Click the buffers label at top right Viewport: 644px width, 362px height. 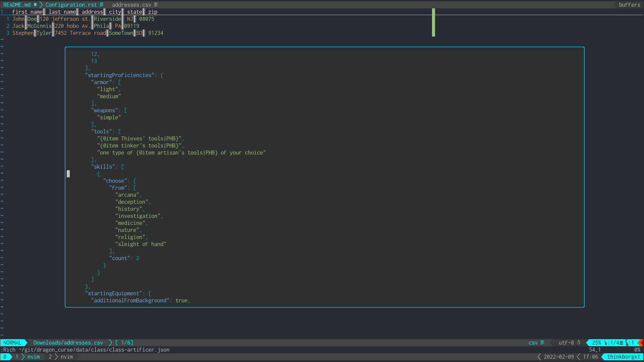click(629, 5)
